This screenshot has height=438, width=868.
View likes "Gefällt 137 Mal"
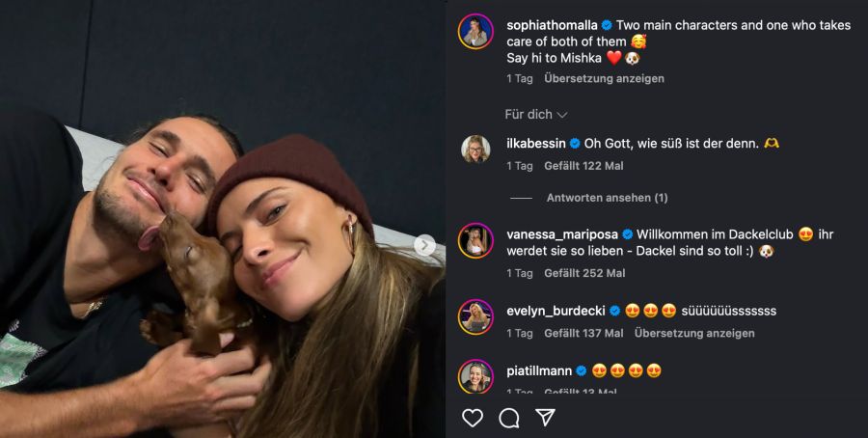(x=583, y=334)
